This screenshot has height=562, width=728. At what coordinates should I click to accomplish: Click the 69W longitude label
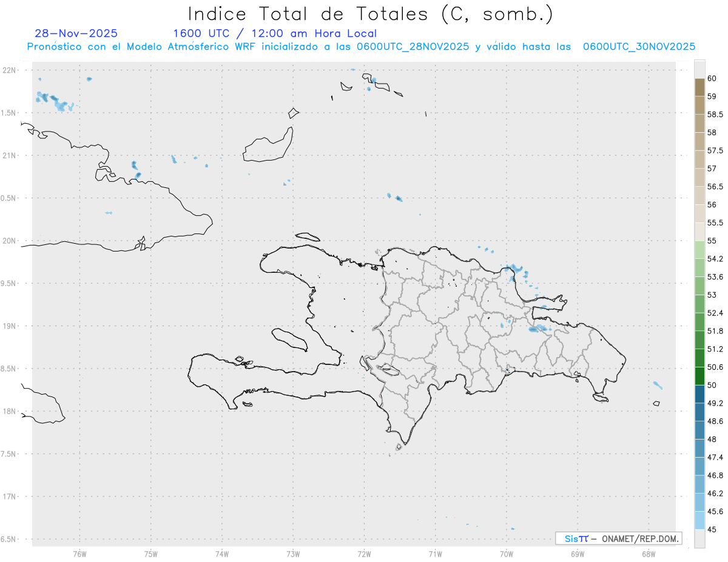point(578,554)
